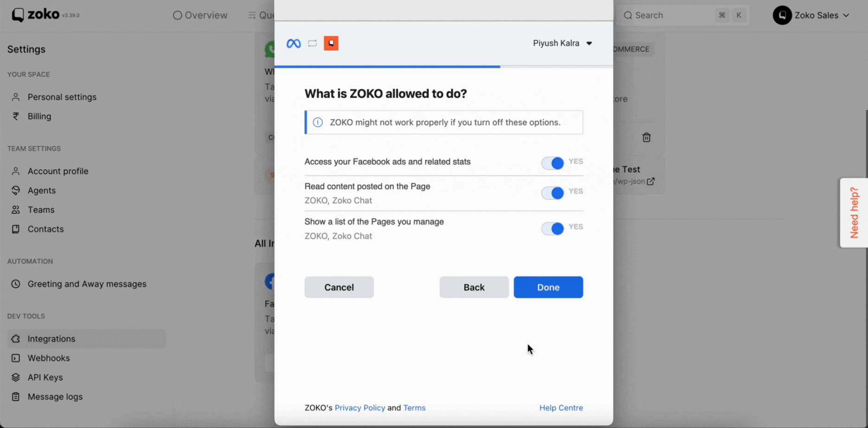Click the blue progress bar in dialog
Screen dimensions: 868x428
coord(387,67)
